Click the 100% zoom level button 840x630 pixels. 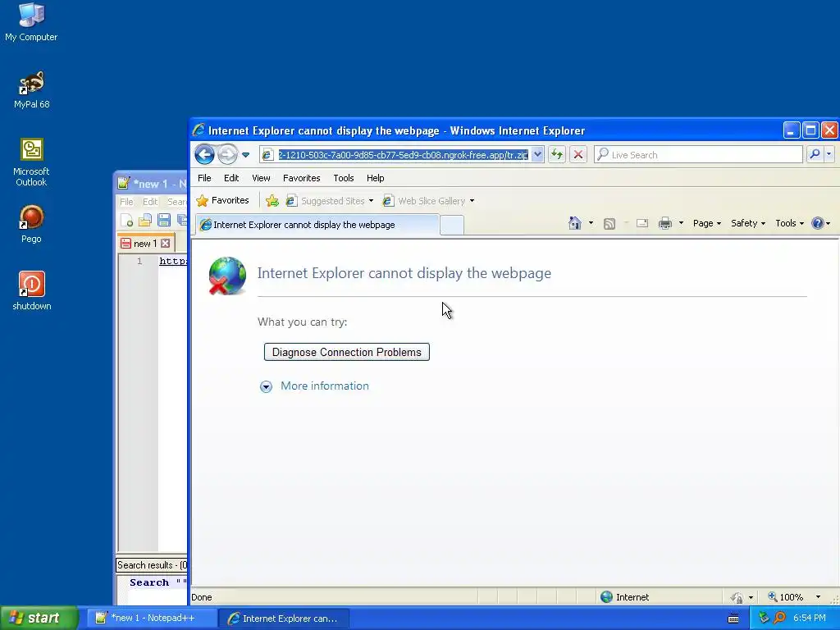(x=786, y=597)
